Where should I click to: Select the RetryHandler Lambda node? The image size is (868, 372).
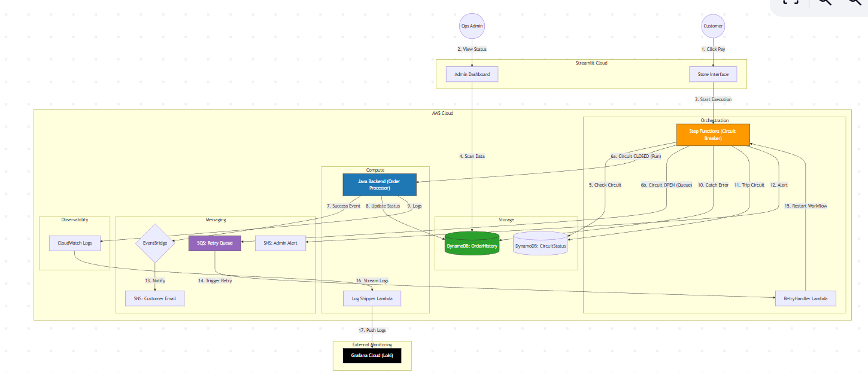(805, 298)
